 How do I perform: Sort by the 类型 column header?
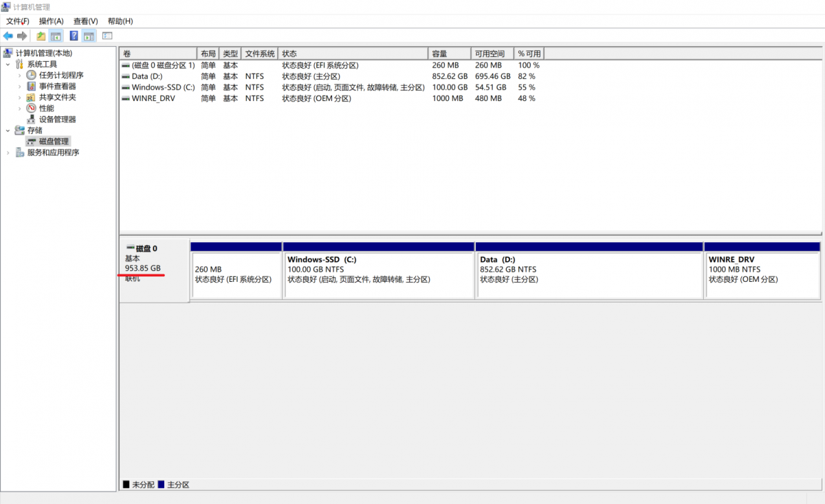pyautogui.click(x=231, y=54)
